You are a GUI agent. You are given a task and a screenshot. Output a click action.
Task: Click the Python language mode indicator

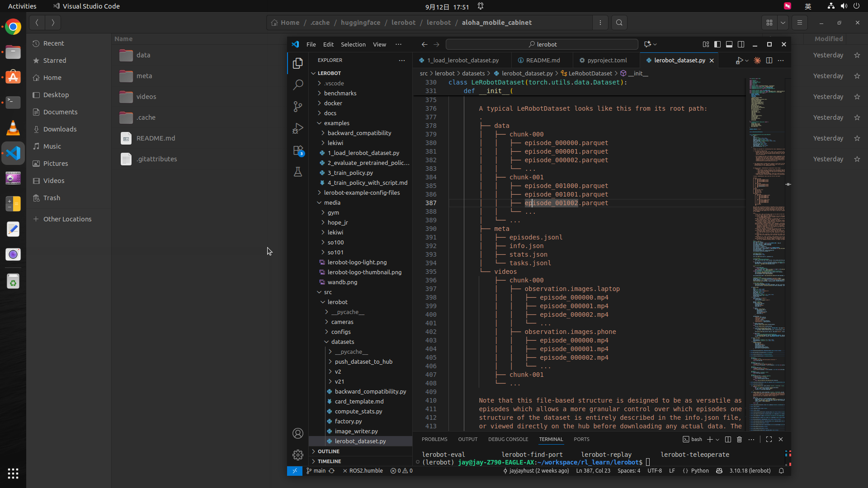click(x=699, y=471)
